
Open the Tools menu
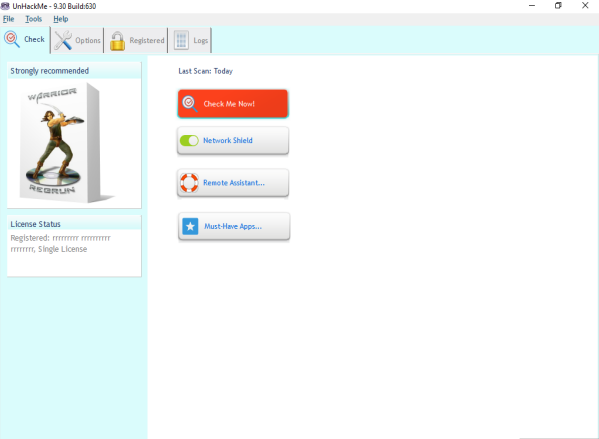coord(34,19)
